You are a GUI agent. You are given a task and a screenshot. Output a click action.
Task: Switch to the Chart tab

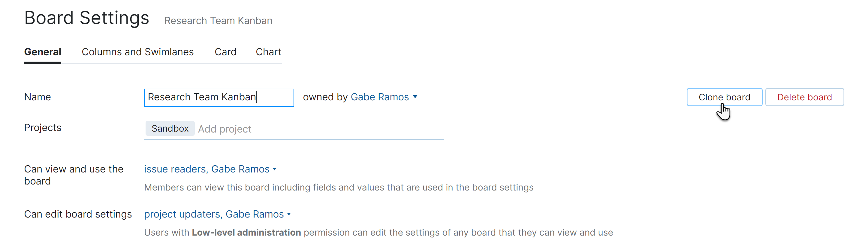coord(268,52)
